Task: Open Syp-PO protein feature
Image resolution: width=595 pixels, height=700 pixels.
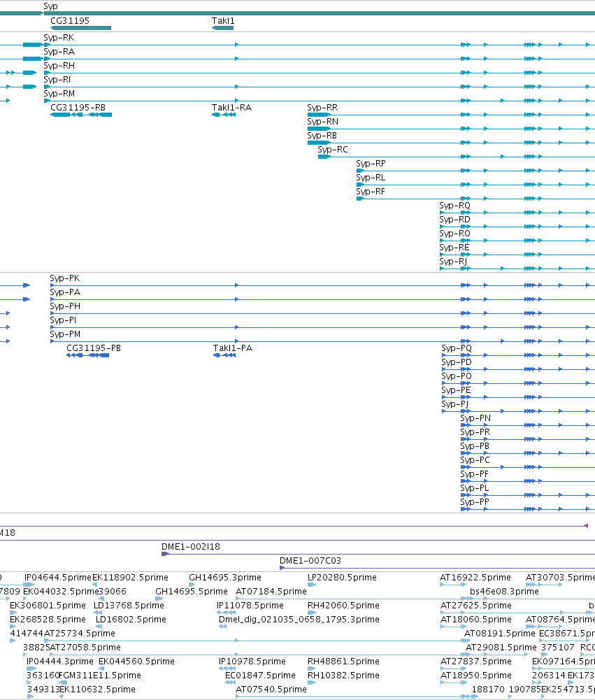Action: point(457,376)
